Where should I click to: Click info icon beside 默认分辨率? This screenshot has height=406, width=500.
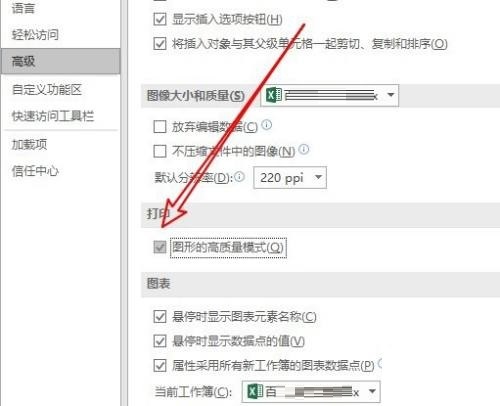[239, 177]
